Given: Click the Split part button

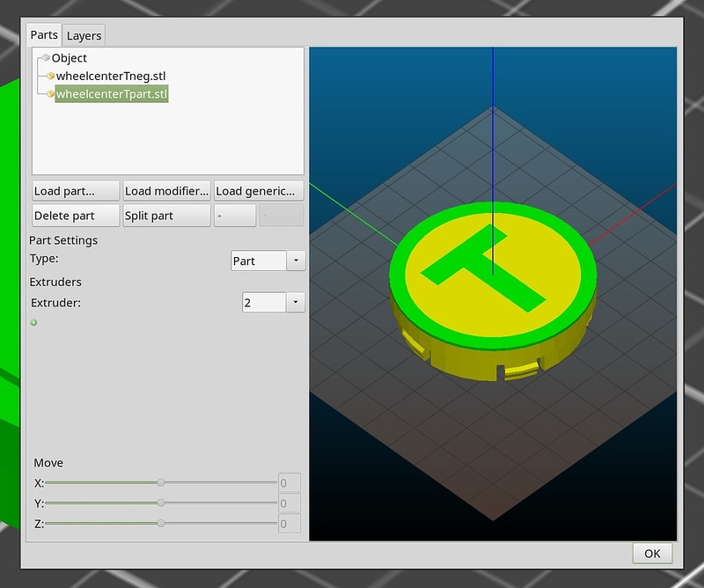Looking at the screenshot, I should point(166,216).
